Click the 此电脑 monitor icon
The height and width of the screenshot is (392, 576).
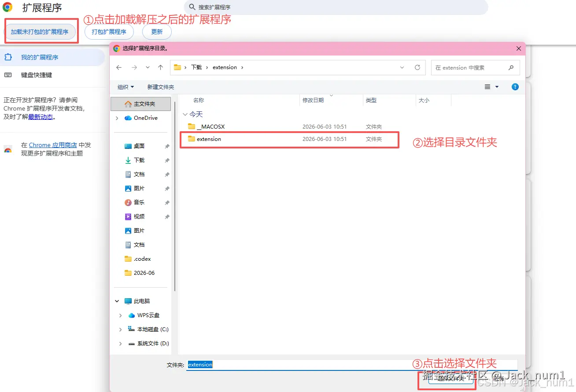pos(128,301)
